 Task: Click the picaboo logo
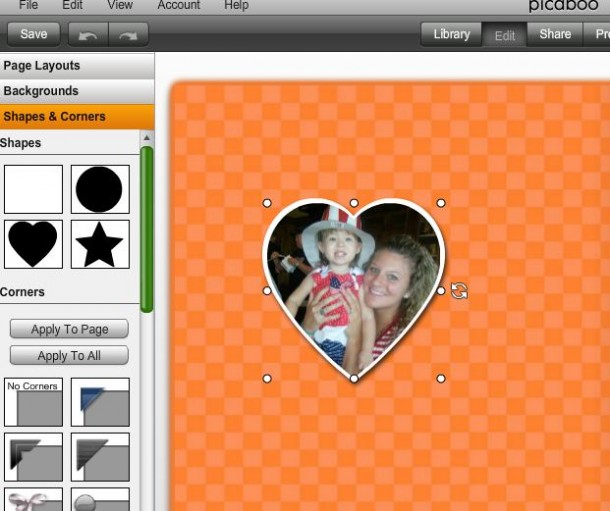563,5
